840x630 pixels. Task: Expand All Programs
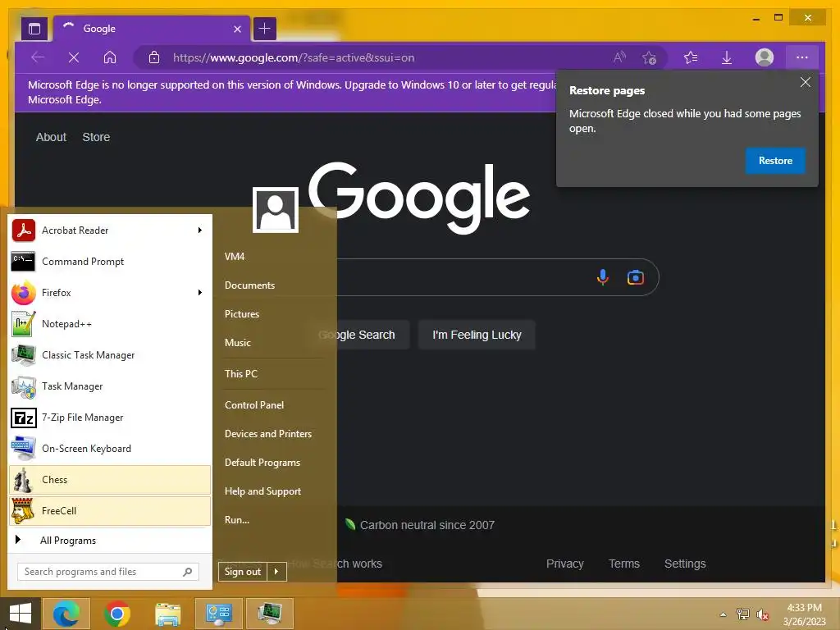point(110,541)
